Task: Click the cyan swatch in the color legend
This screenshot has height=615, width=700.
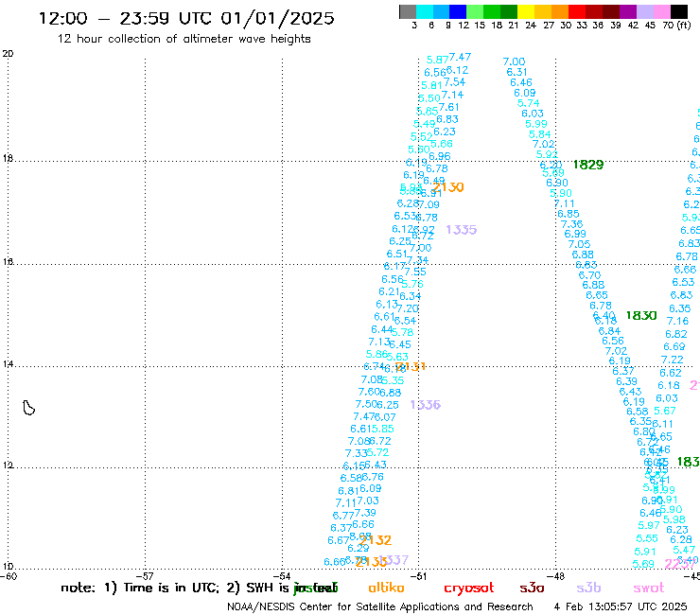Action: (x=425, y=11)
